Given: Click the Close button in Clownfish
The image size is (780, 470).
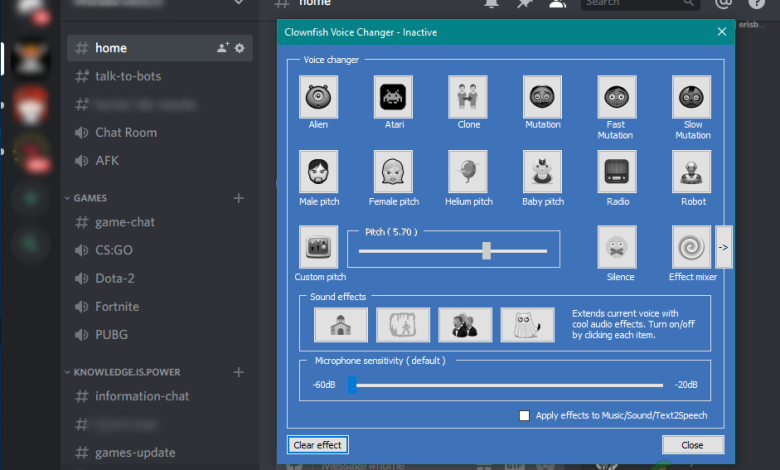Looking at the screenshot, I should coord(692,445).
